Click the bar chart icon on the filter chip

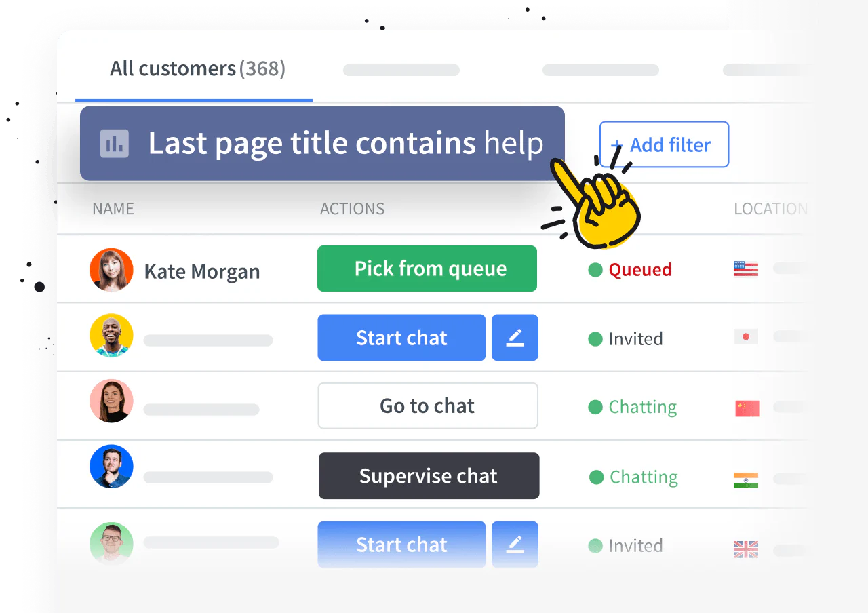tap(113, 143)
